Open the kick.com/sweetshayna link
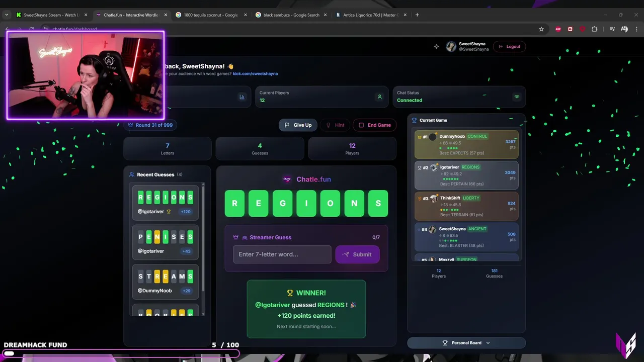Viewport: 644px width, 362px height. click(255, 73)
